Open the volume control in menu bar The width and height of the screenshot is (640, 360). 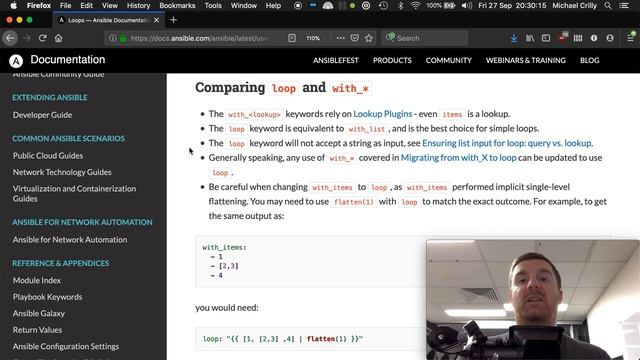467,6
